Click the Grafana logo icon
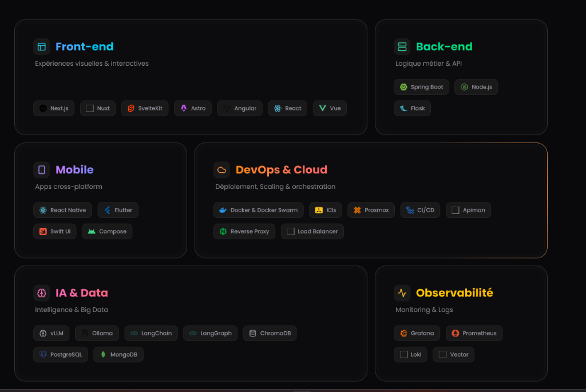The width and height of the screenshot is (586, 392). tap(403, 334)
